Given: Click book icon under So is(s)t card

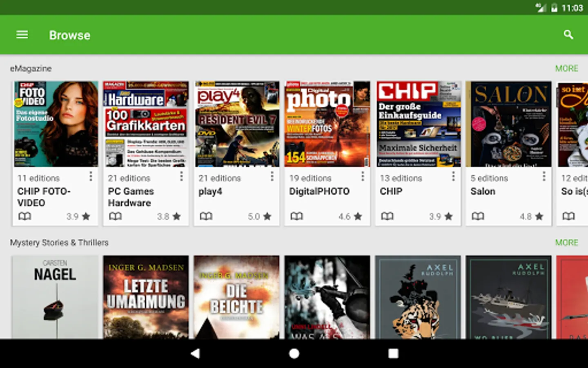Looking at the screenshot, I should click(x=569, y=216).
